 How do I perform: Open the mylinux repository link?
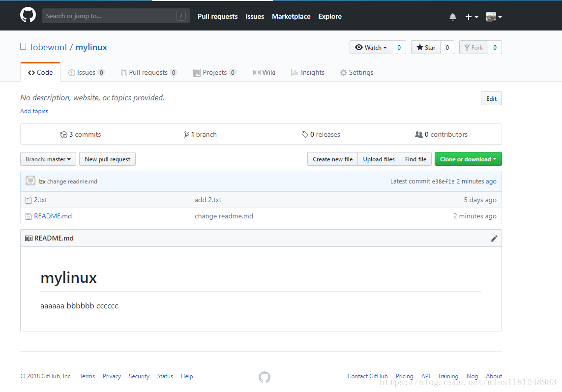tap(91, 47)
